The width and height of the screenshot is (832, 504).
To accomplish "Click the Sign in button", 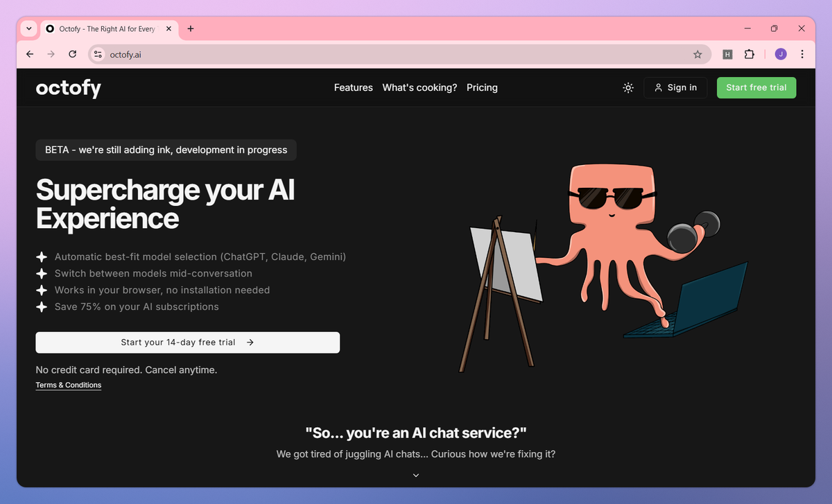I will tap(675, 87).
